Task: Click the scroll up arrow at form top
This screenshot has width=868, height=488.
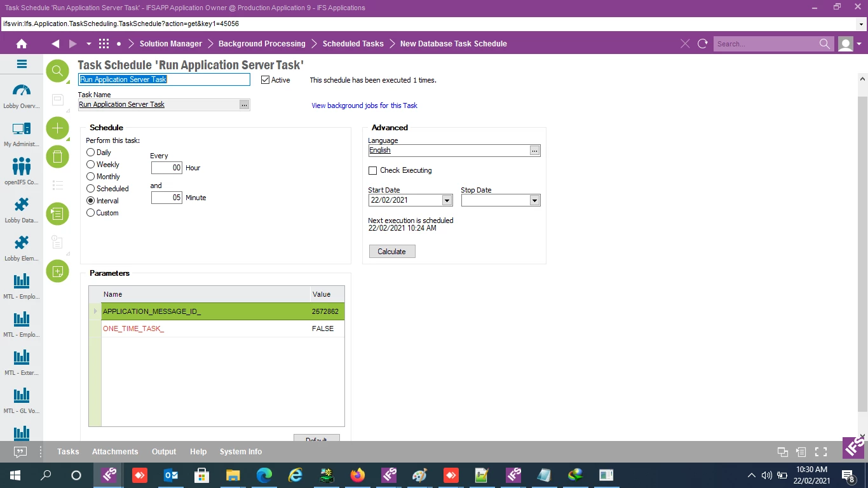Action: coord(862,79)
